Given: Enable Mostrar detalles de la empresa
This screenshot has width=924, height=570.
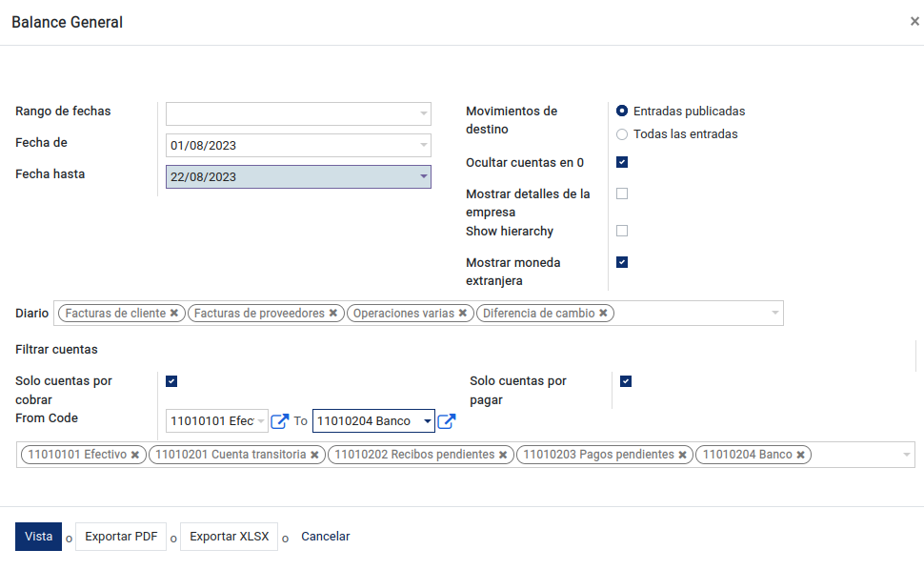Looking at the screenshot, I should 622,193.
